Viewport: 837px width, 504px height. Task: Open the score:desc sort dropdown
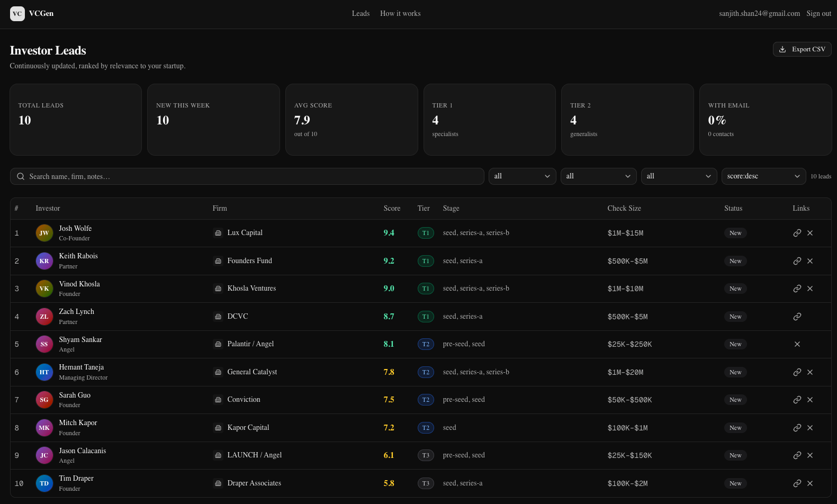point(764,176)
